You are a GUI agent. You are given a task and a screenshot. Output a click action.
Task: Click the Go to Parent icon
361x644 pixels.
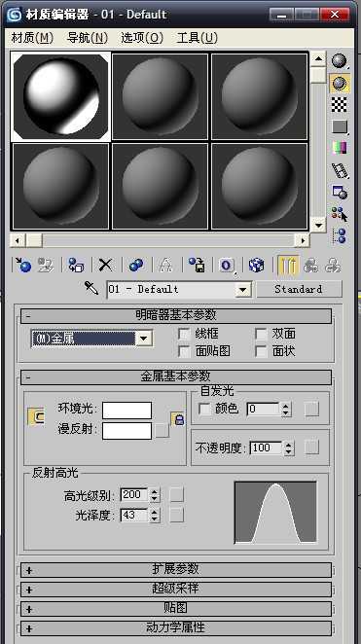pyautogui.click(x=311, y=266)
